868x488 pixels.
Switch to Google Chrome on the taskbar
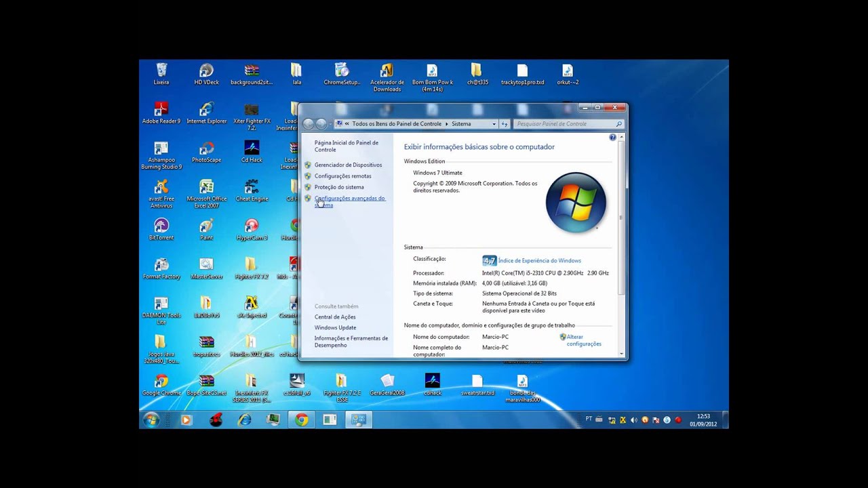pyautogui.click(x=302, y=420)
